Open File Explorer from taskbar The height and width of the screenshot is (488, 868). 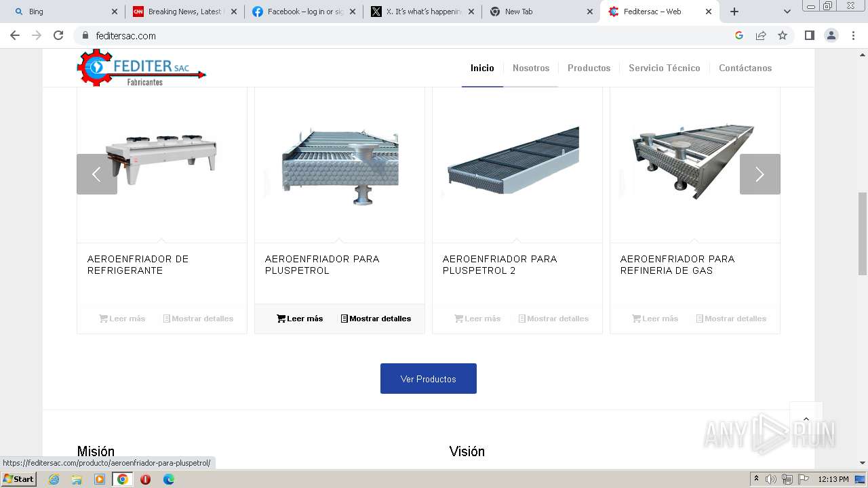[77, 479]
